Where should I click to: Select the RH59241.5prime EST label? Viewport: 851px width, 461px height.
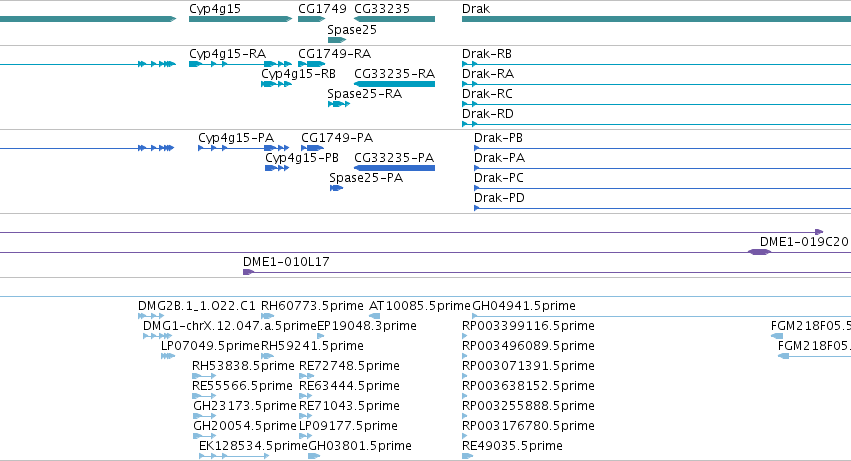pos(312,346)
